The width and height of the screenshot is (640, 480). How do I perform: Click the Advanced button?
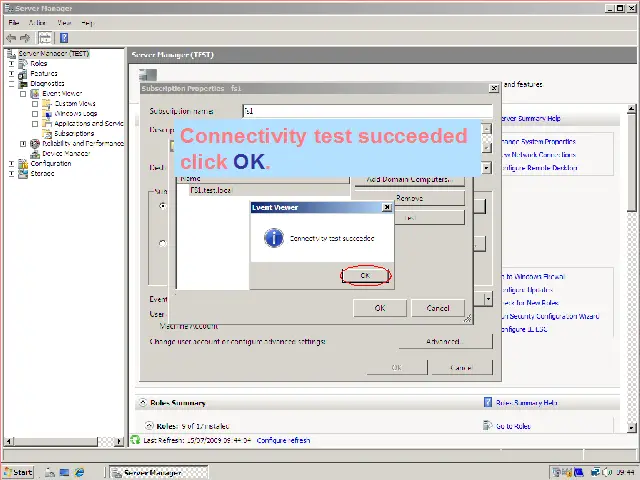(x=444, y=342)
